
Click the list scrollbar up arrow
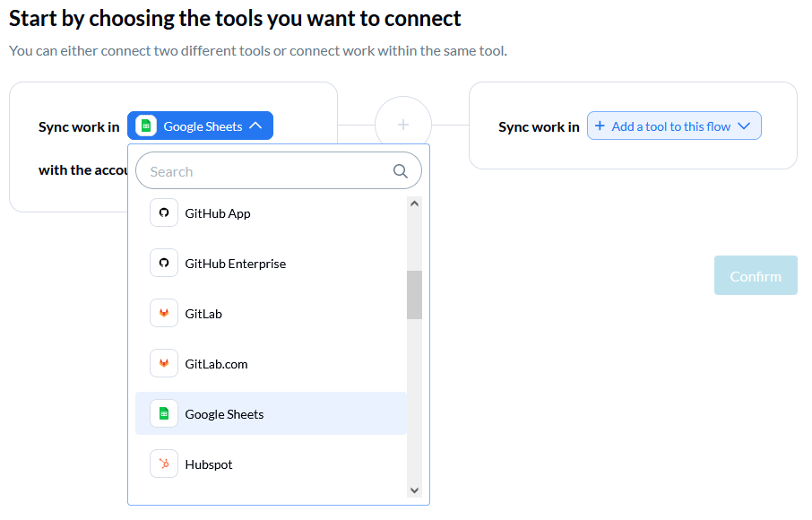[414, 204]
